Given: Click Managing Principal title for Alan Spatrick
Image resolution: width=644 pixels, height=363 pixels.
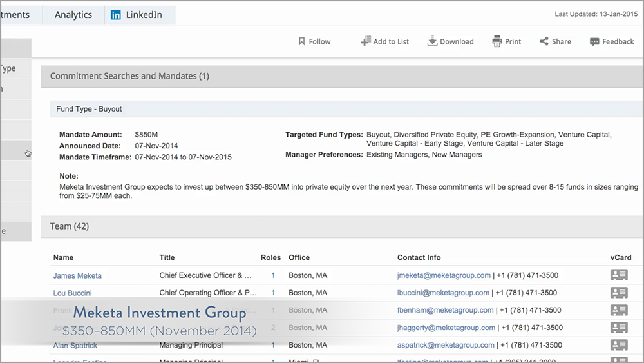Looking at the screenshot, I should (191, 345).
